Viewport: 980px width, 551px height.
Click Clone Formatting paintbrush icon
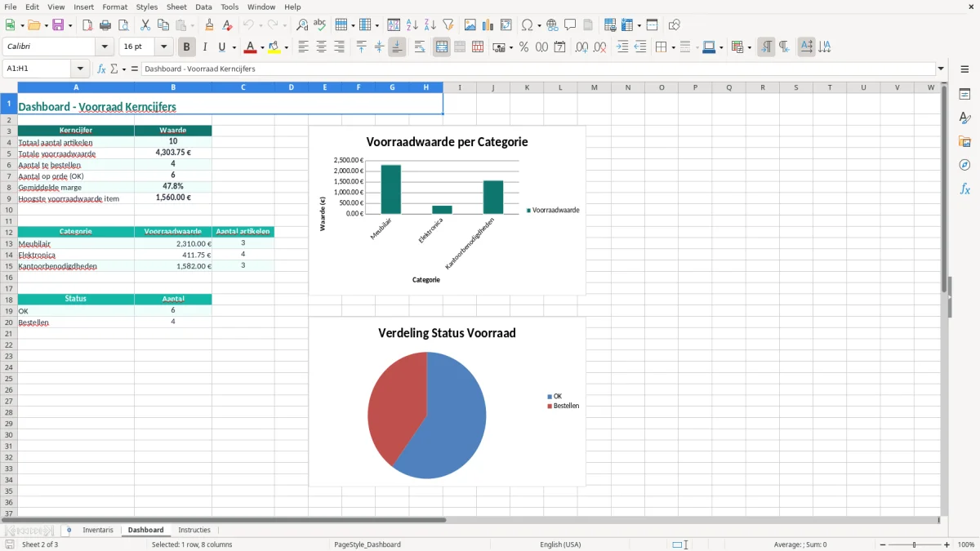pos(209,25)
